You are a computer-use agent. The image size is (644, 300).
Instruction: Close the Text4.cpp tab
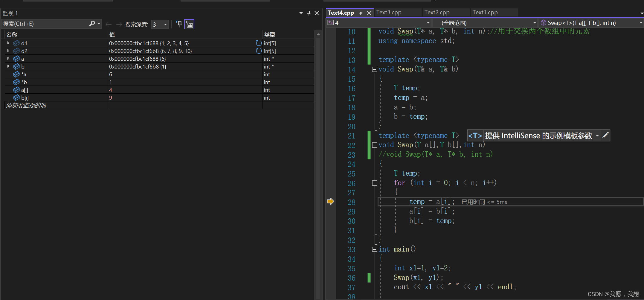coord(369,13)
